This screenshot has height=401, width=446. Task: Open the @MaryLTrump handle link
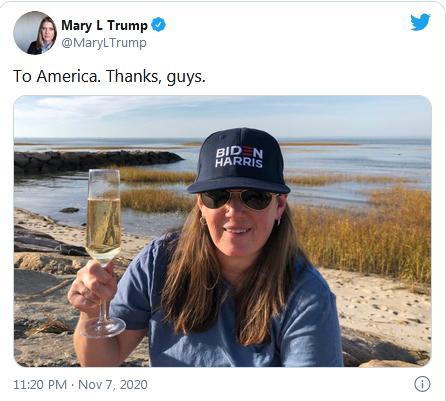click(104, 43)
